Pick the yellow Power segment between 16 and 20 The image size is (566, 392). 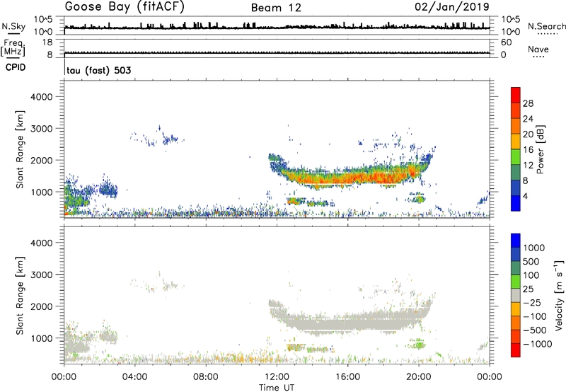(x=516, y=142)
